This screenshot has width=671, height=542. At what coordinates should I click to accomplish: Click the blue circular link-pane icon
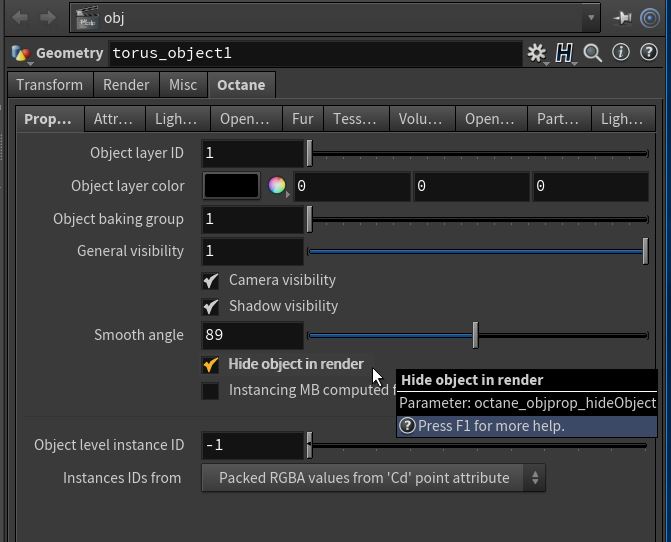(x=650, y=18)
